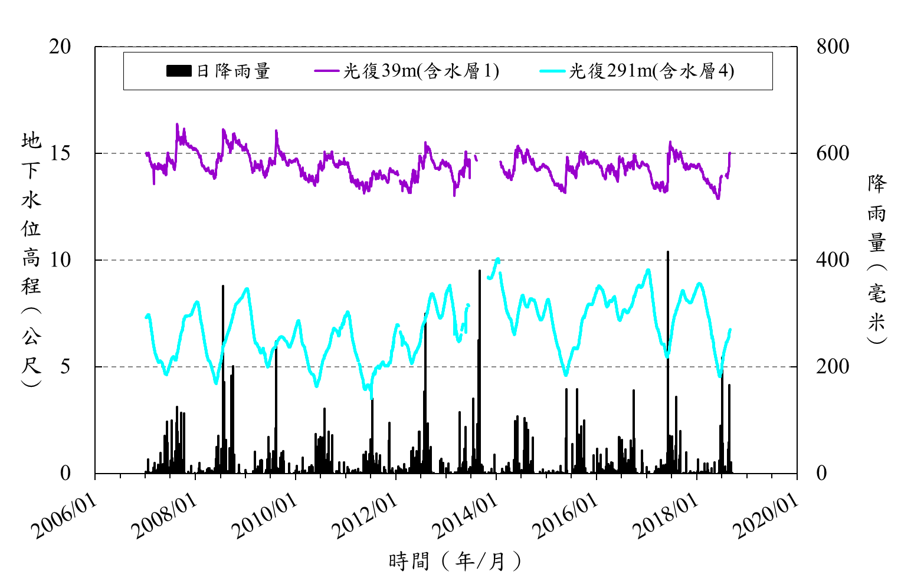The width and height of the screenshot is (901, 588).
Task: Click the left starting point of cyan line
Action: click(146, 317)
